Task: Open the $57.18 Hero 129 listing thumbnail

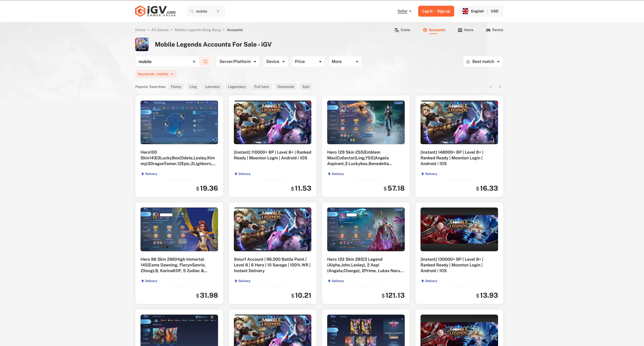Action: point(366,122)
